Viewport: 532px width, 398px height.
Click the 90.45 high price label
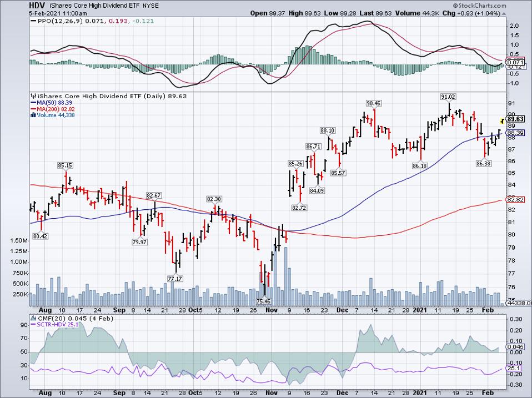coord(374,103)
